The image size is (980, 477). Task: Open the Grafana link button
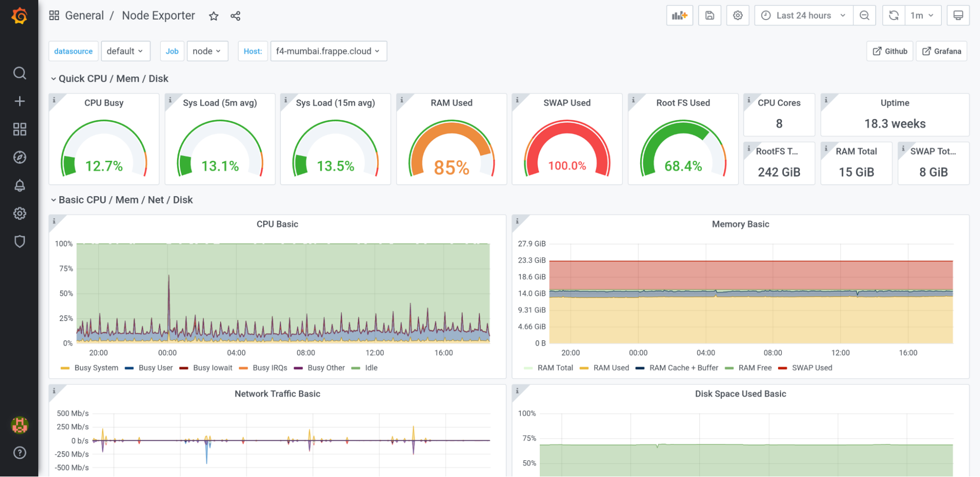coord(941,51)
